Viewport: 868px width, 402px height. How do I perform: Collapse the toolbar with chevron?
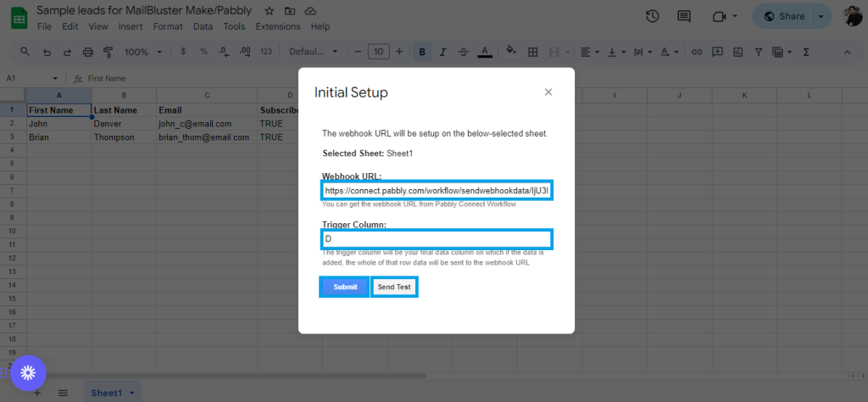coord(847,52)
